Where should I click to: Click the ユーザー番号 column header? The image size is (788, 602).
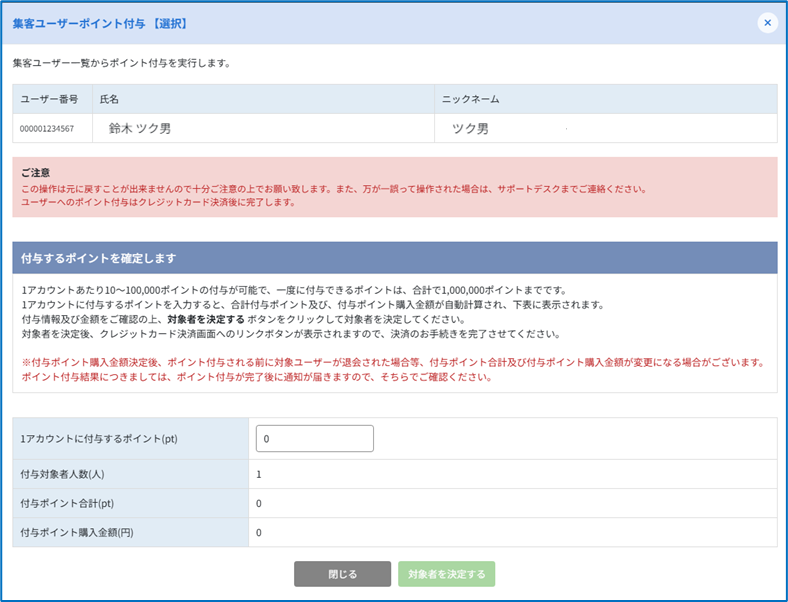tap(49, 99)
